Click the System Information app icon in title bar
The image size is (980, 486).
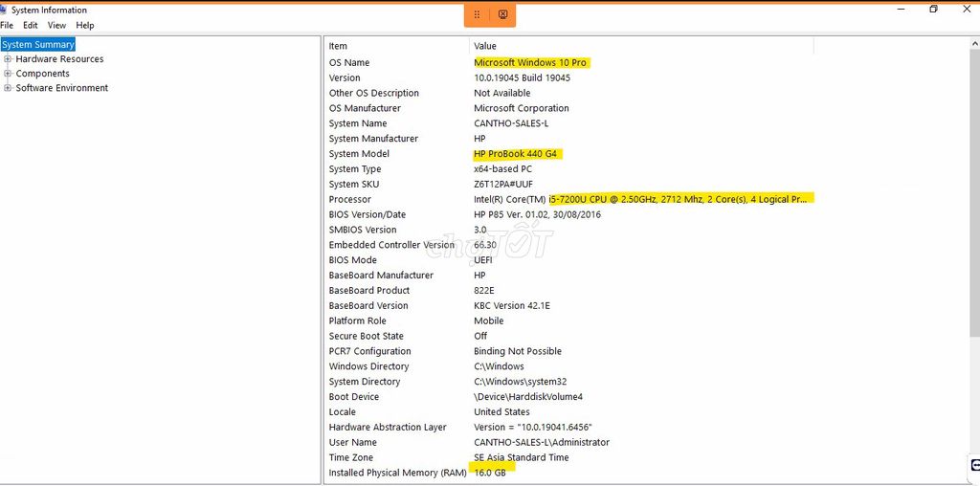3,10
